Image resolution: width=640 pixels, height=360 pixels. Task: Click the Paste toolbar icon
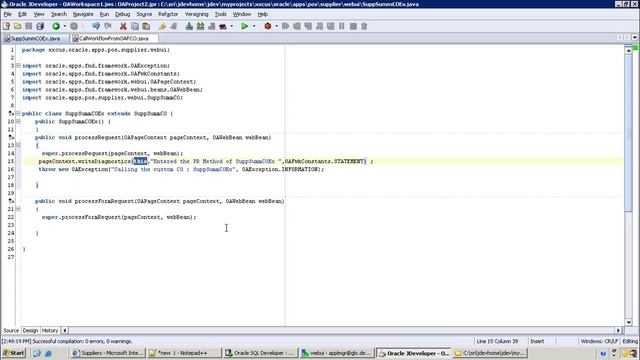click(146, 26)
